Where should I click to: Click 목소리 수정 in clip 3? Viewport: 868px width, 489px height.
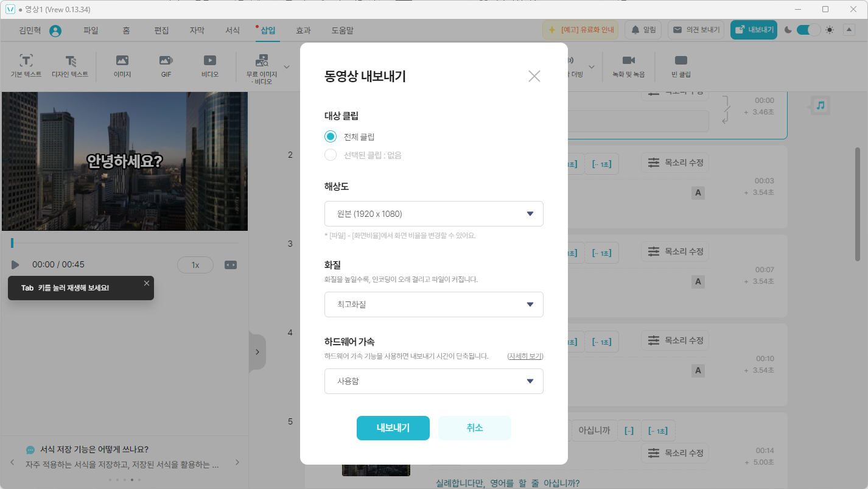point(675,252)
